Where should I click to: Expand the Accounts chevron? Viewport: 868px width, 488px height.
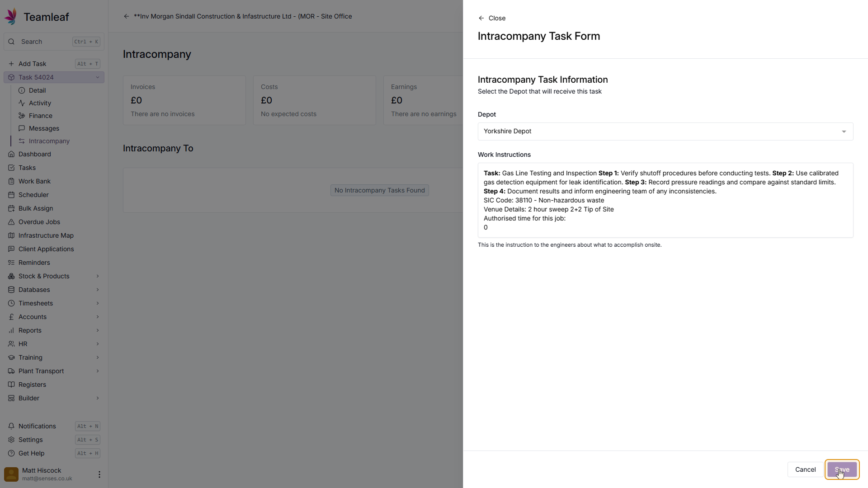(98, 317)
